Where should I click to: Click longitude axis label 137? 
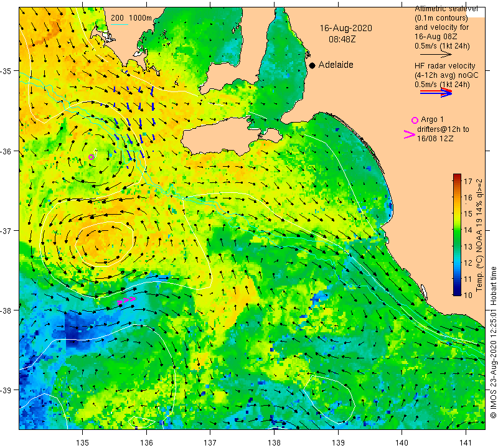point(210,442)
